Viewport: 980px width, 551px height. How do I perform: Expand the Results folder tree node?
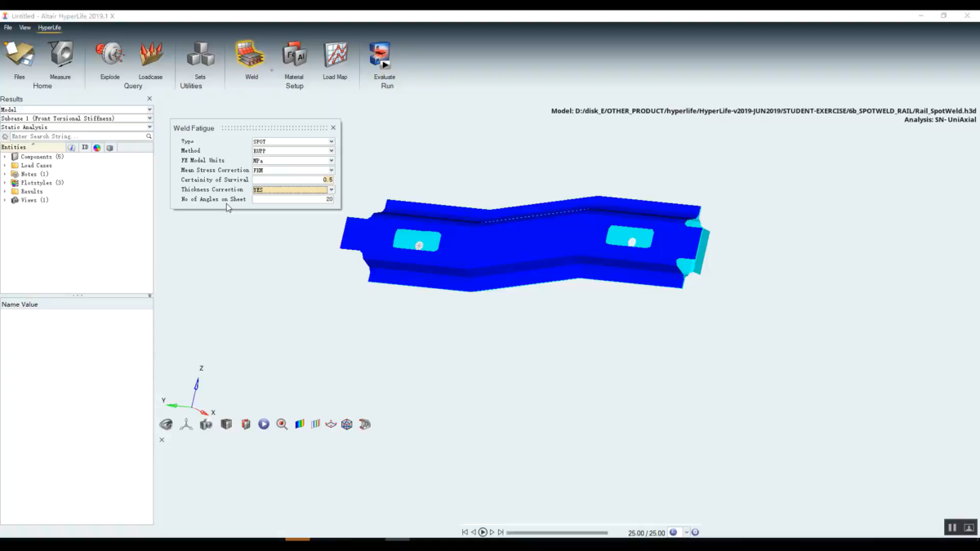5,192
